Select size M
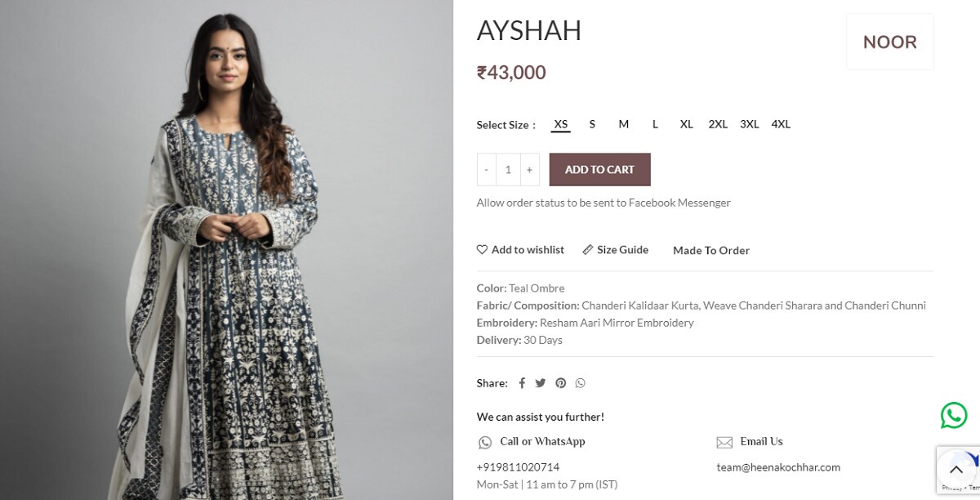Screen dimensions: 980x500 click(x=624, y=124)
